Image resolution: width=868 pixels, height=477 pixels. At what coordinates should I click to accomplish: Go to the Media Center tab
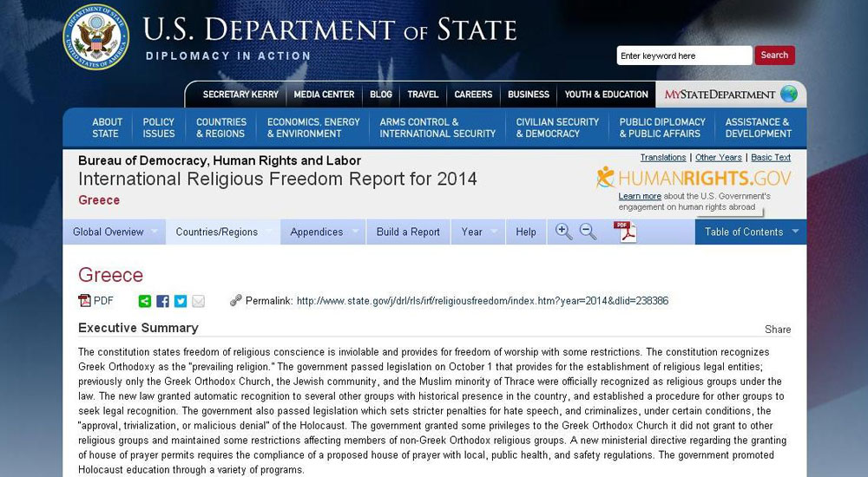(x=324, y=94)
